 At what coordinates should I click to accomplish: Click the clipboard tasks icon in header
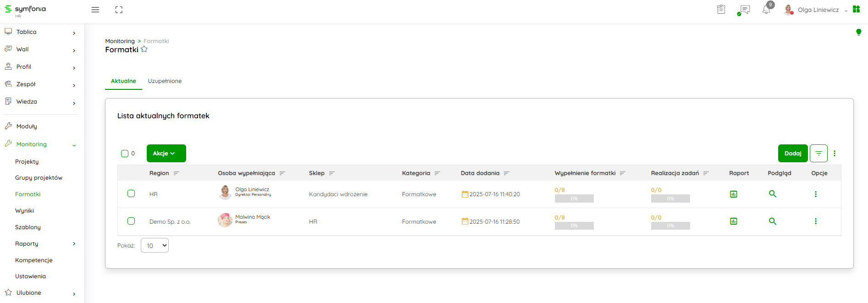click(721, 10)
